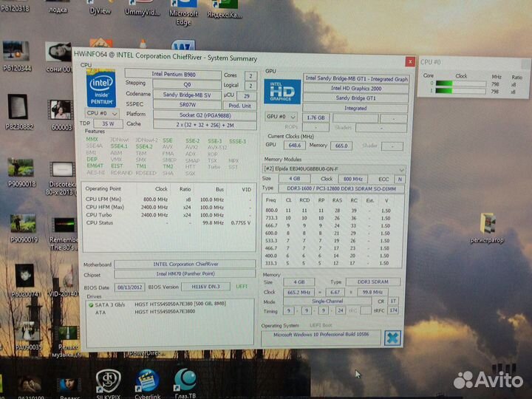Open the CPU #0 selector dropdown
The height and width of the screenshot is (399, 532).
[x=101, y=113]
